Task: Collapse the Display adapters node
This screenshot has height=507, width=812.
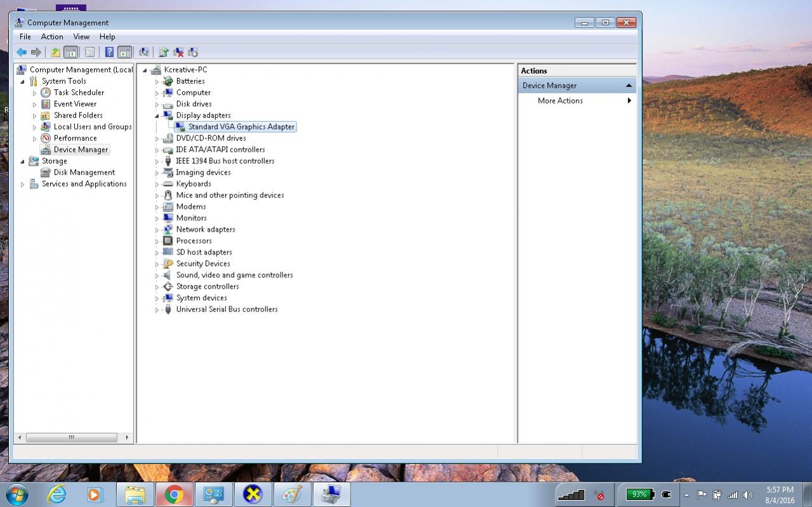Action: tap(157, 115)
